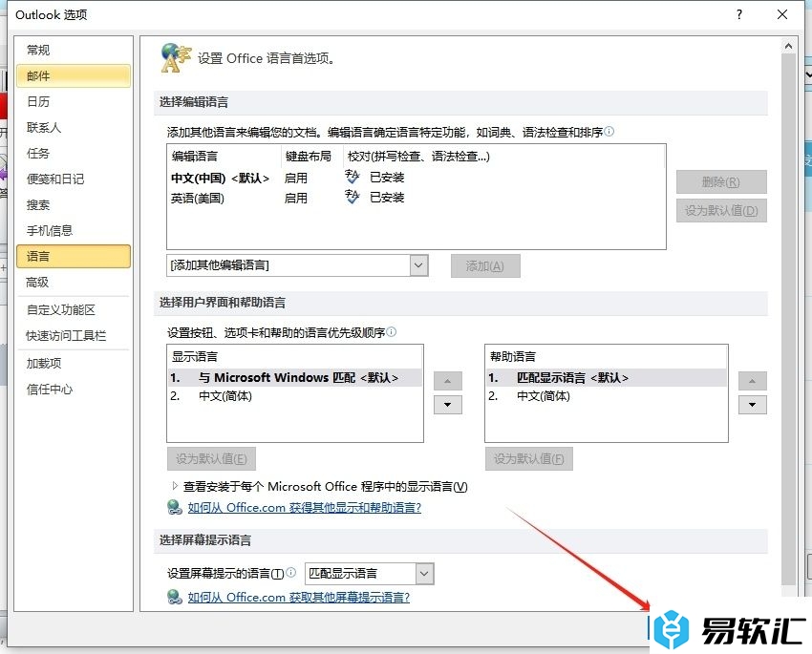Screen dimensions: 812x654
Task: Select 中文(简体) in help language list
Action: (607, 396)
